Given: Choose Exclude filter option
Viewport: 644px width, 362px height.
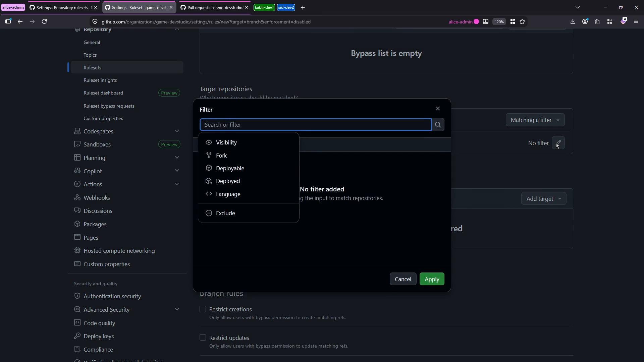Looking at the screenshot, I should (249, 214).
